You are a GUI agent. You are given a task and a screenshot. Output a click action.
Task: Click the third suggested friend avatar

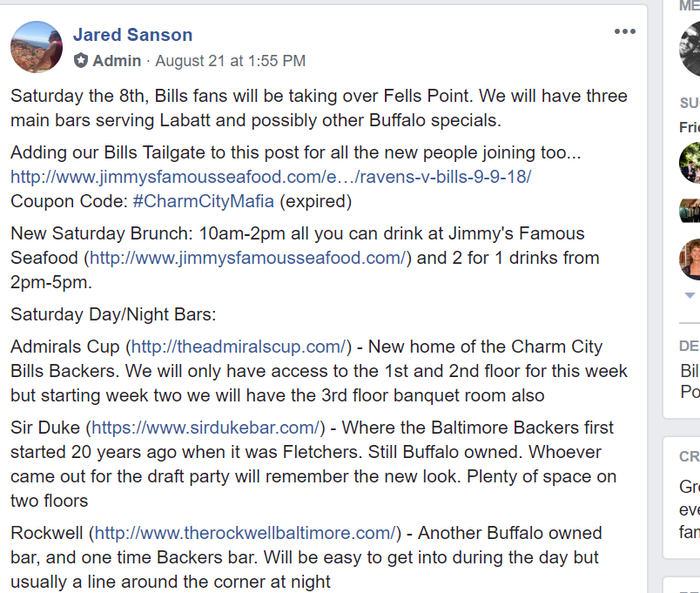[690, 259]
